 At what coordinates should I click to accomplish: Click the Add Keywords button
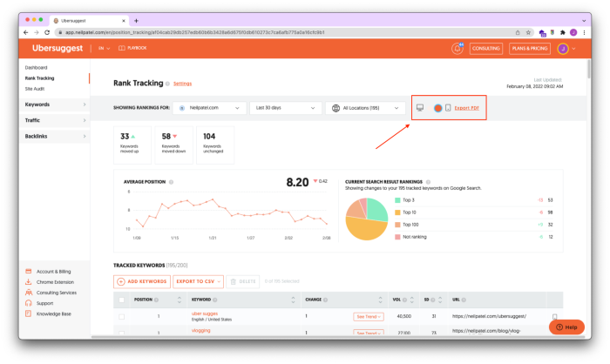pos(142,281)
